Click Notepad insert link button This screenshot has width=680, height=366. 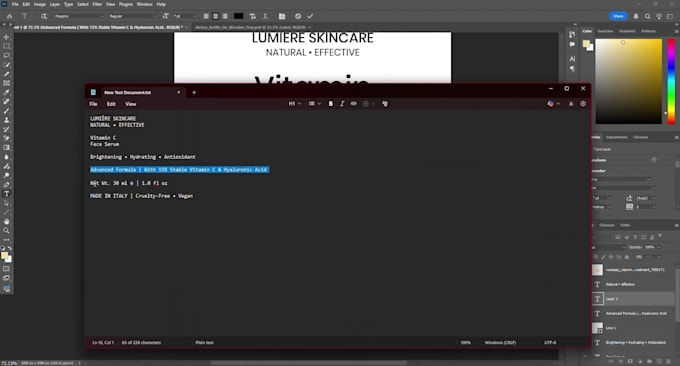click(354, 104)
